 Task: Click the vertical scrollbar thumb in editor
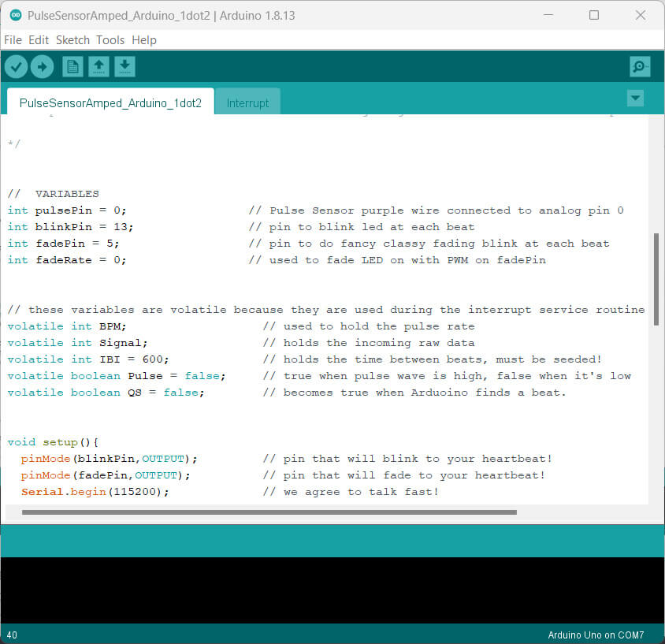pos(656,277)
